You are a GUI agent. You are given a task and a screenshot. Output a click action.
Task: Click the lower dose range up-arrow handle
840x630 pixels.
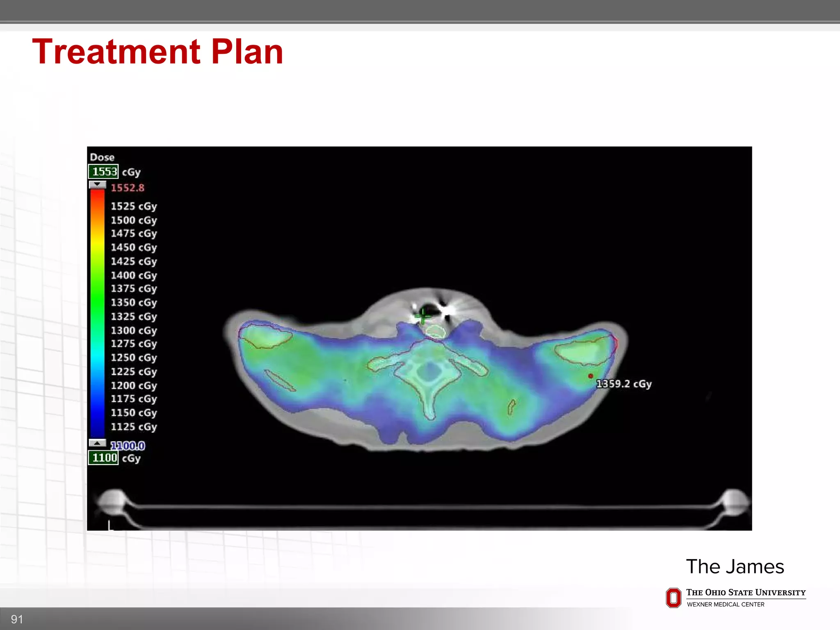98,443
